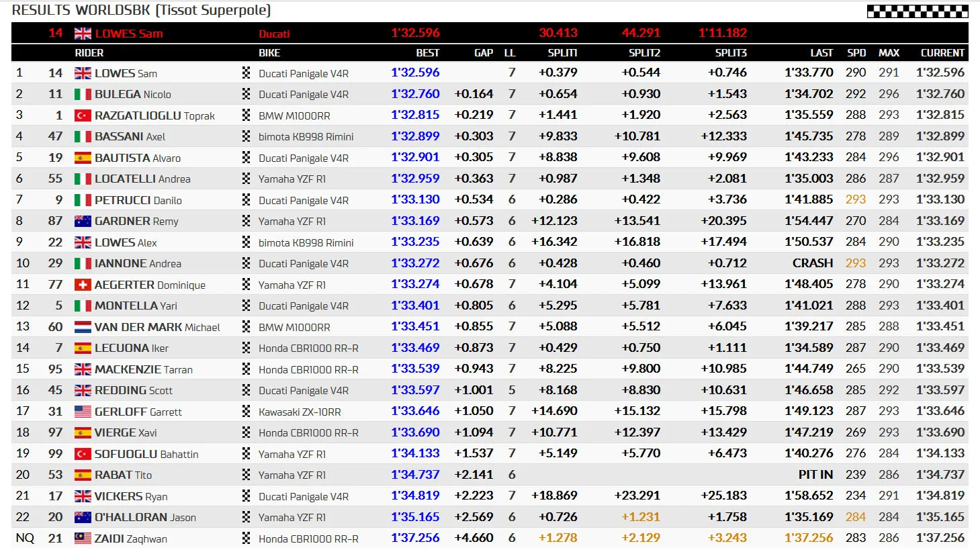
Task: Click the checkered flag icon beside LOWES Sam
Action: (x=246, y=73)
